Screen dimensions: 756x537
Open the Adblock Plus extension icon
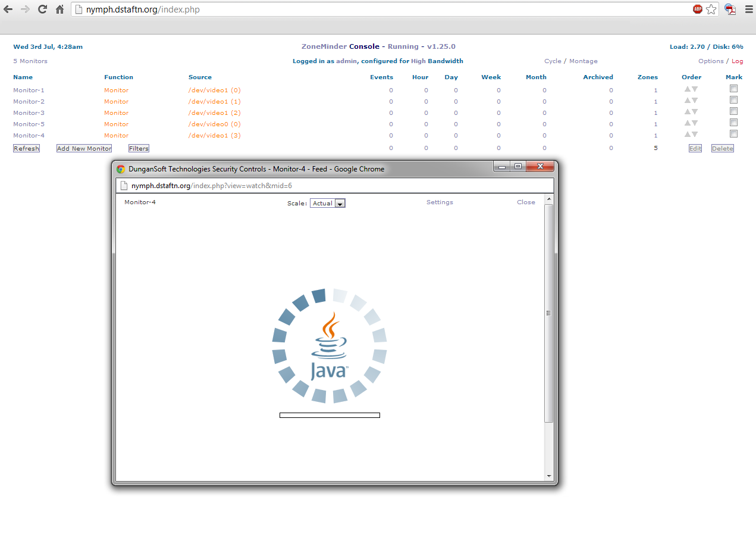point(698,9)
